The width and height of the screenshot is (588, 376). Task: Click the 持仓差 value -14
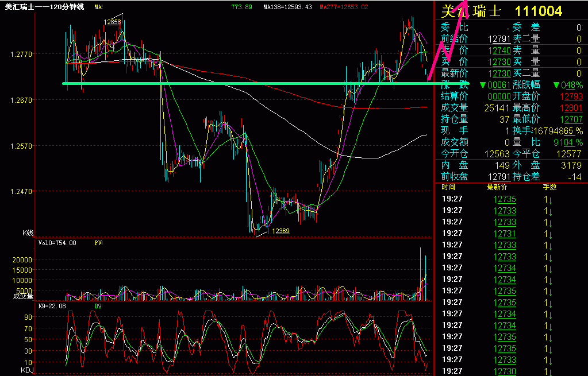(x=575, y=177)
